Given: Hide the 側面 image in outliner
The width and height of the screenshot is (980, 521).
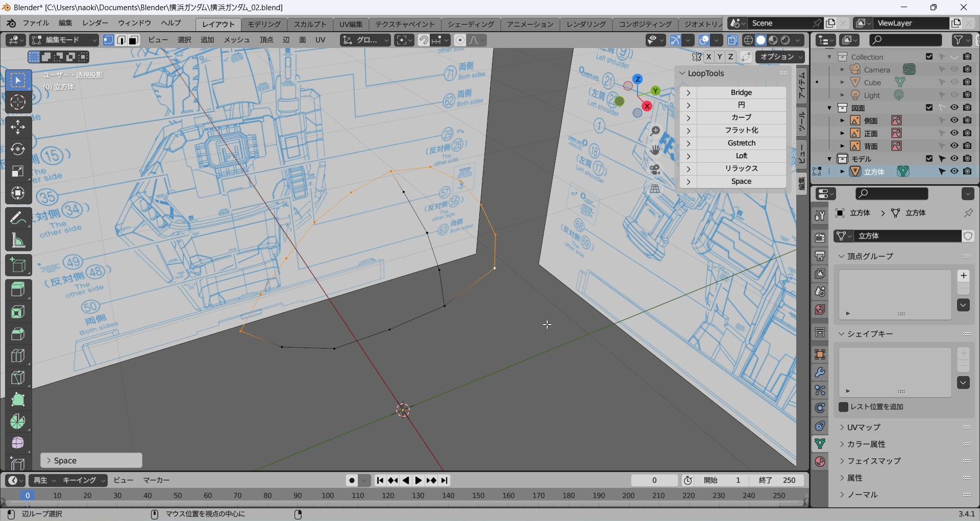Looking at the screenshot, I should point(954,120).
